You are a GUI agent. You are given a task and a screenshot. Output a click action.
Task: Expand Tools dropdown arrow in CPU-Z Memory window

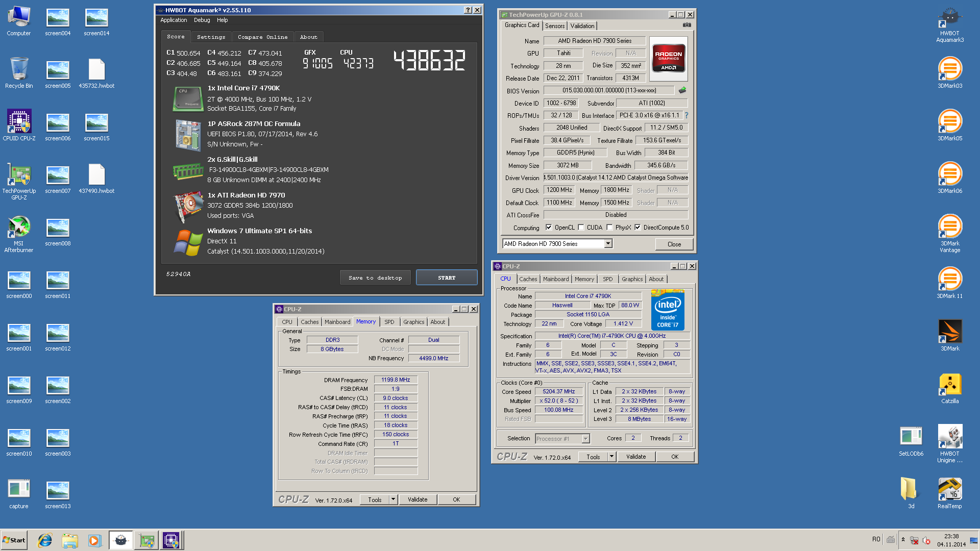[393, 499]
